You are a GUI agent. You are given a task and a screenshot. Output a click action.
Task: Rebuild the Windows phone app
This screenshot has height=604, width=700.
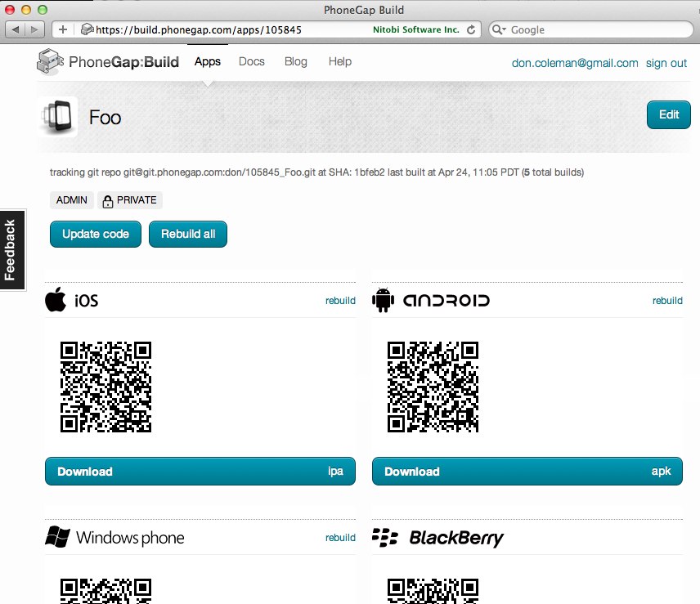tap(340, 538)
